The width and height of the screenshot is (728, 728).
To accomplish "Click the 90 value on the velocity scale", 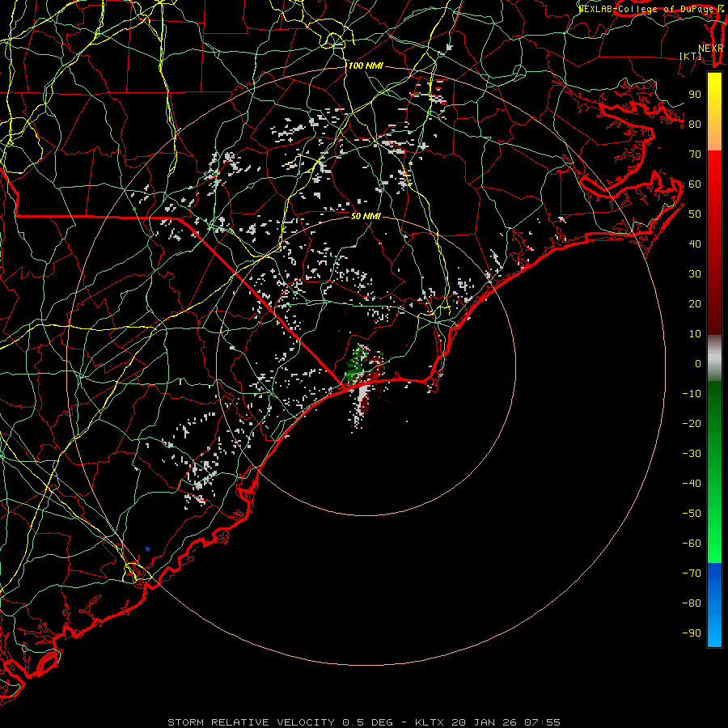I will (x=695, y=95).
